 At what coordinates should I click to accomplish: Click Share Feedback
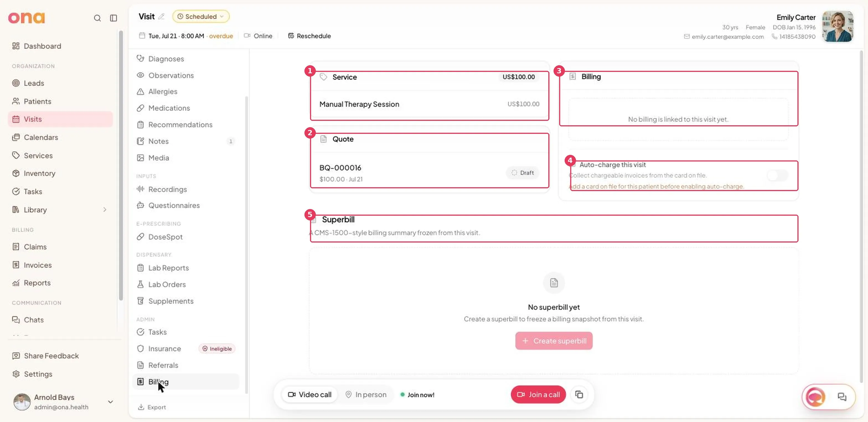[51, 356]
